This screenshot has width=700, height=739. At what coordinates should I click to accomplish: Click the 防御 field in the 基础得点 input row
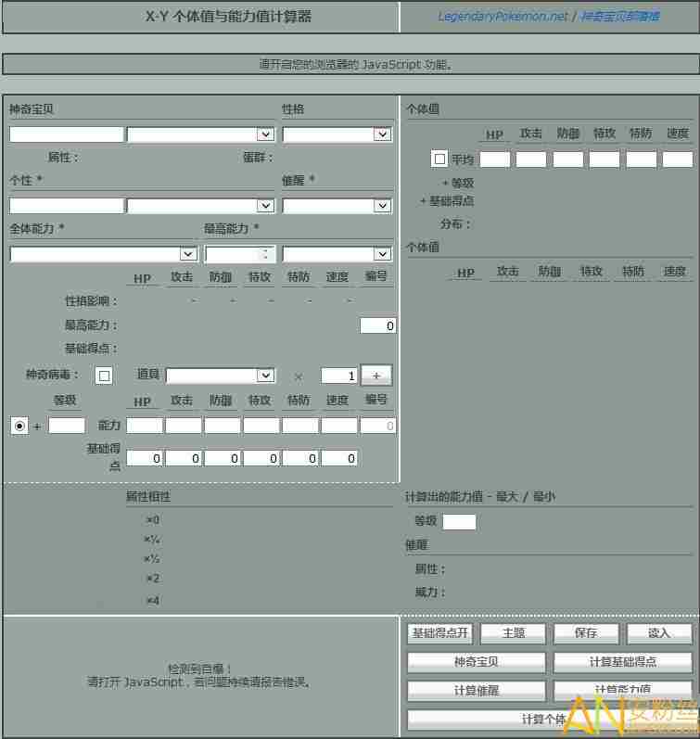point(223,458)
